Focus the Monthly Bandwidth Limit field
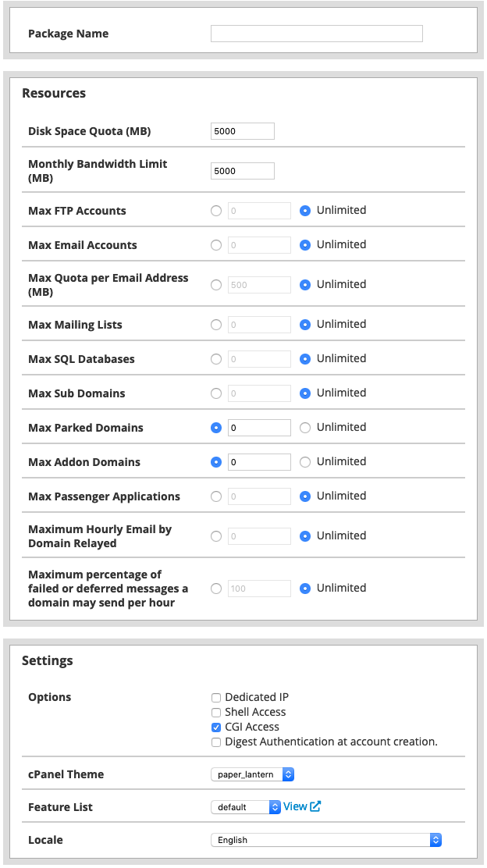 [243, 170]
